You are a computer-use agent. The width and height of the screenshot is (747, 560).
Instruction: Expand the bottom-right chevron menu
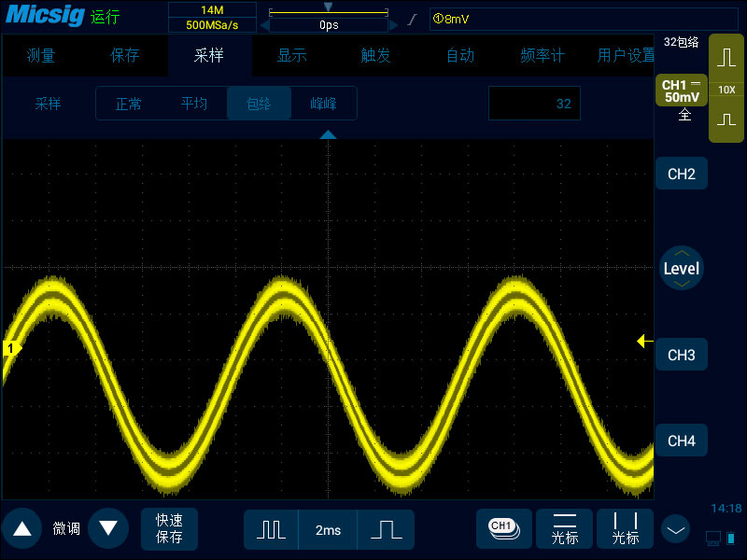(675, 529)
